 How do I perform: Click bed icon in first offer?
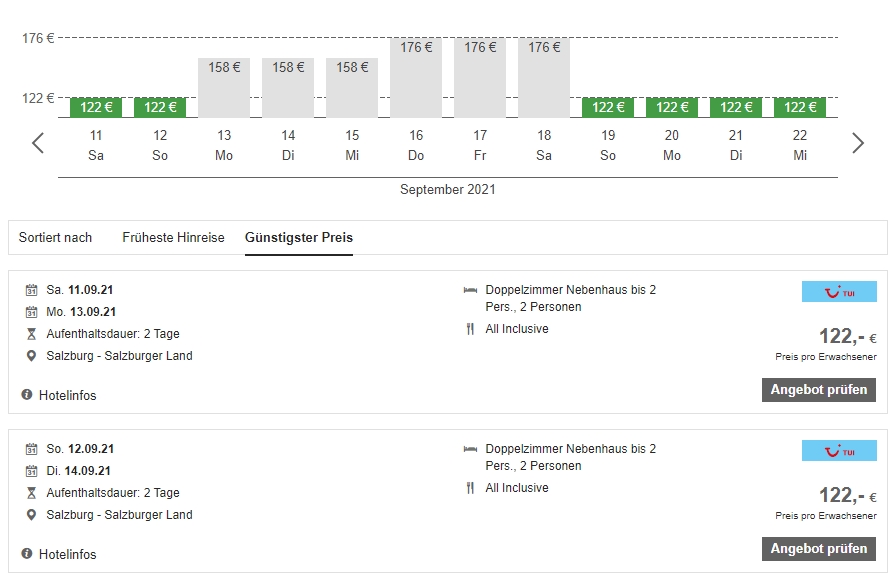coord(470,290)
